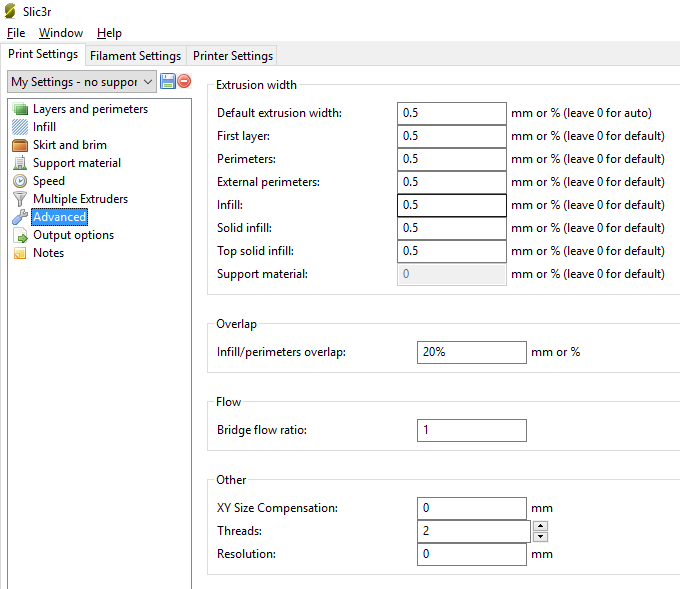Select Speed in the sidebar
The image size is (680, 589).
49,181
